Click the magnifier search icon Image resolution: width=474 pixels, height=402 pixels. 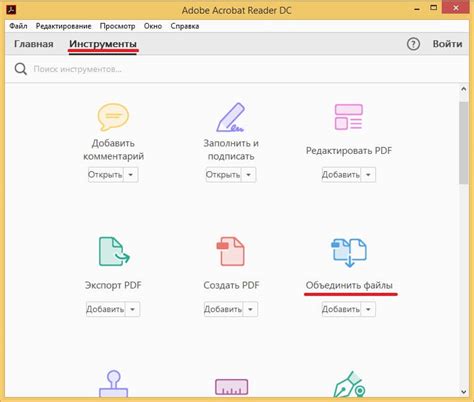tap(21, 69)
